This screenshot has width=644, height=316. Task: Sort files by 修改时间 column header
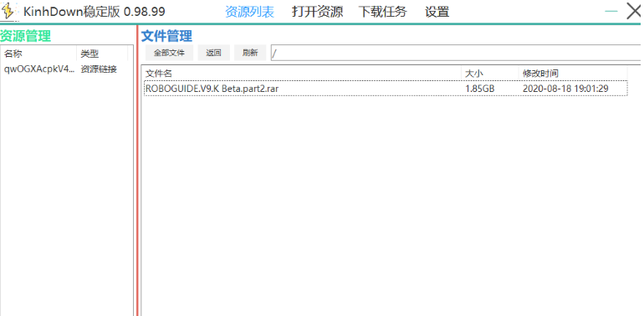point(573,74)
